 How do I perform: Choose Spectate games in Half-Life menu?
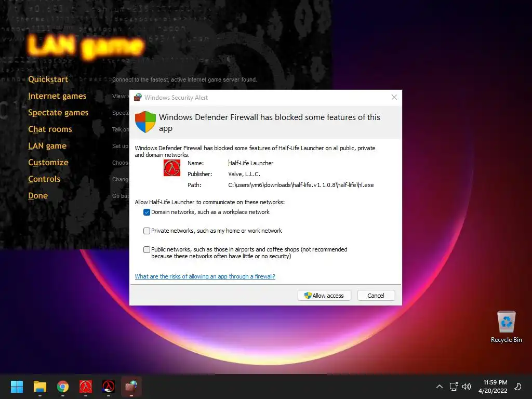[x=58, y=113]
